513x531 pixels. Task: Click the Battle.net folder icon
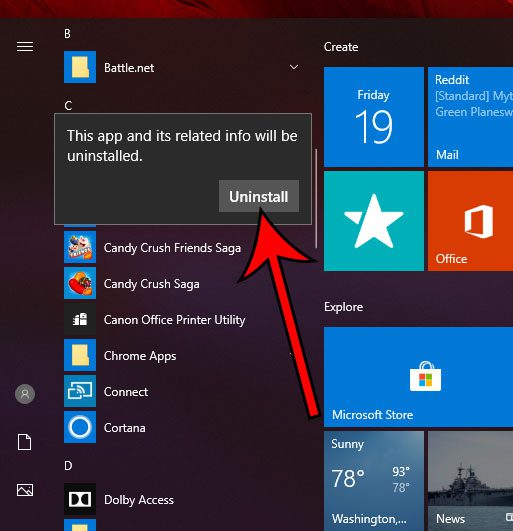coord(80,67)
